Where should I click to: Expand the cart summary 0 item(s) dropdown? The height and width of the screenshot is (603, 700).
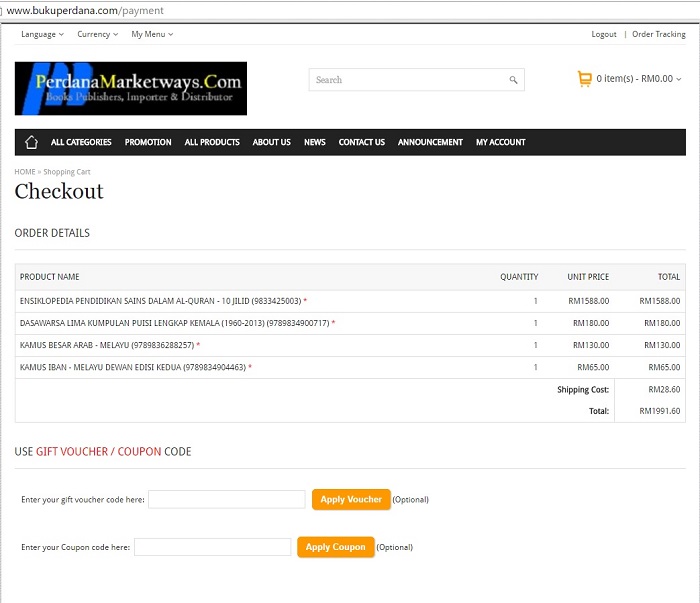coord(639,79)
